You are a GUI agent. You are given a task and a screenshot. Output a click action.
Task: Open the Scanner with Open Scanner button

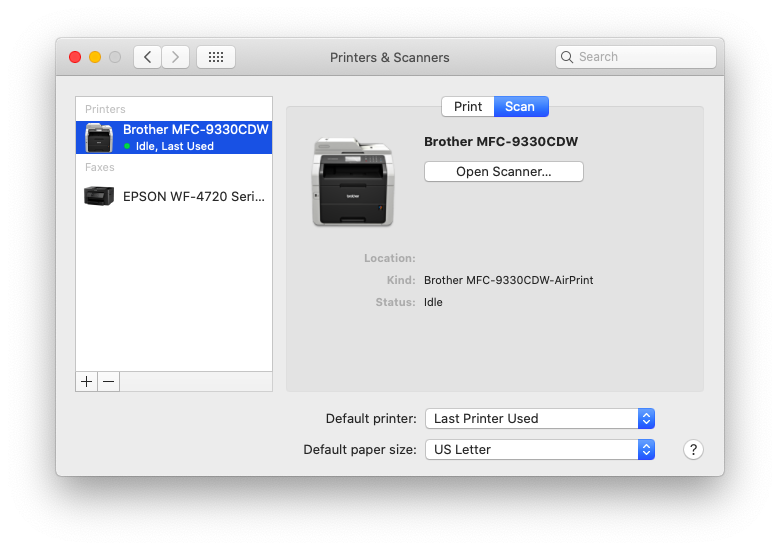tap(503, 172)
